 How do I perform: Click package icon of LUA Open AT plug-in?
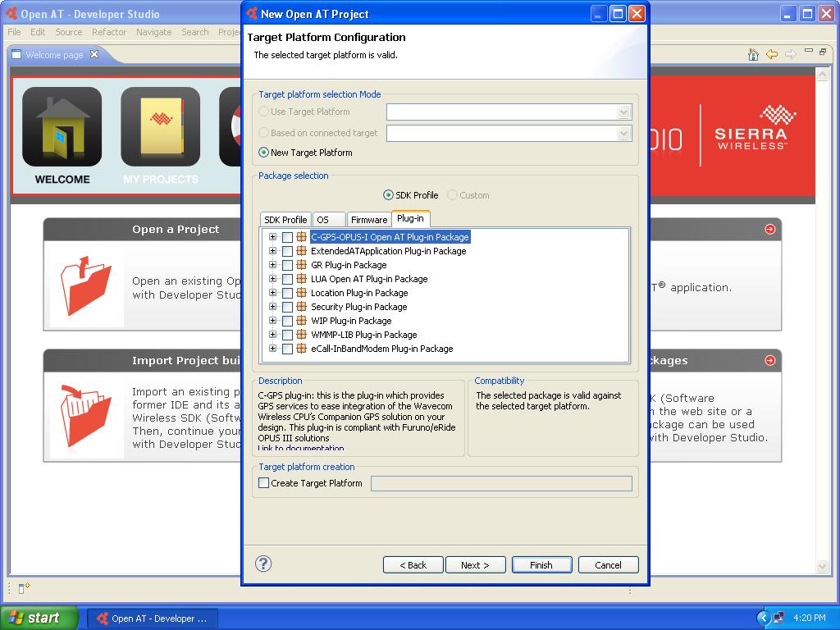[x=302, y=279]
